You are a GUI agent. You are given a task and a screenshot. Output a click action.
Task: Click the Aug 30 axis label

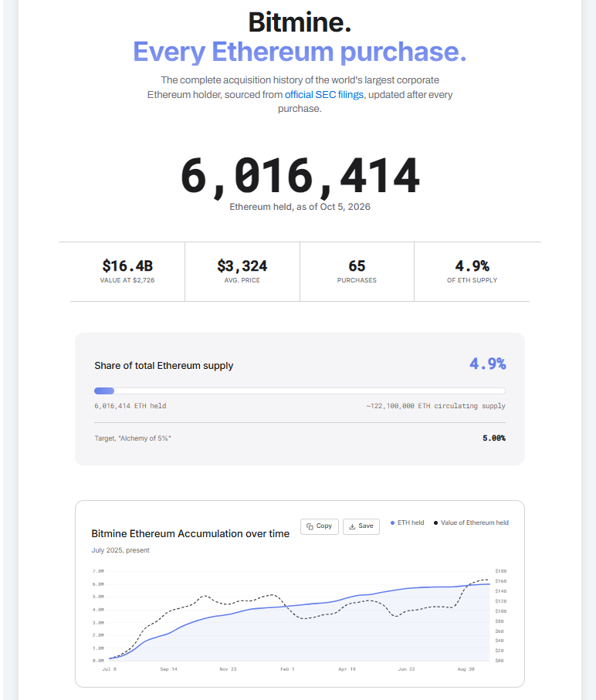pos(466,669)
